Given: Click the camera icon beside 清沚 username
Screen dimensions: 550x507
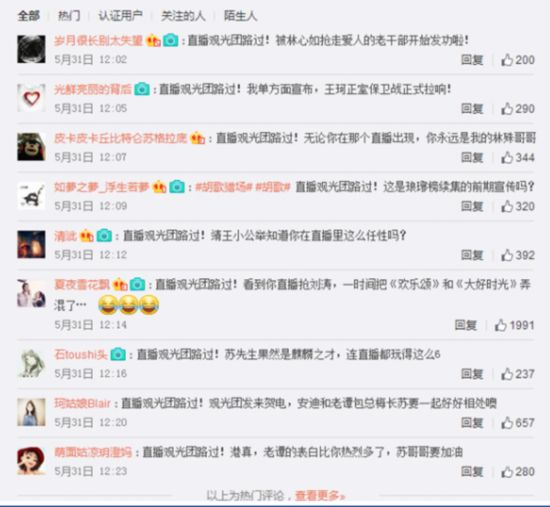Looking at the screenshot, I should click(104, 235).
